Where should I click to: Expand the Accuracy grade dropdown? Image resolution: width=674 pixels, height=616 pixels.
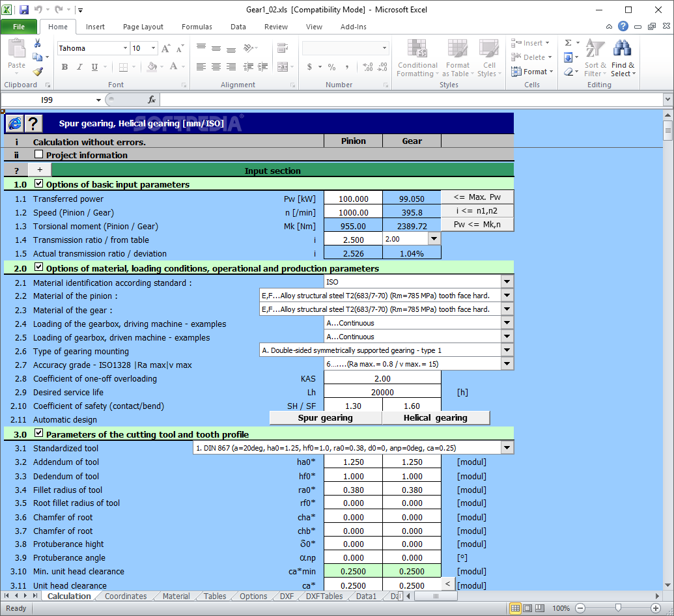click(x=507, y=363)
